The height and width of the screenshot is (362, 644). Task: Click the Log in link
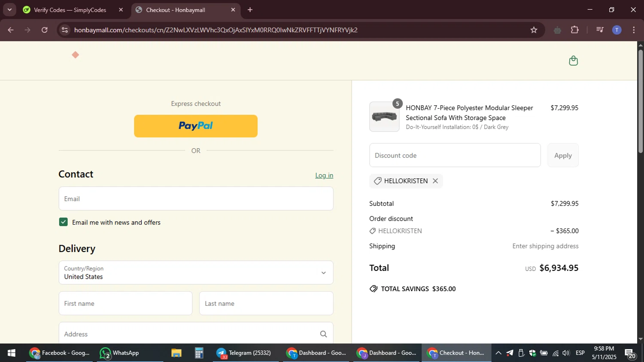pyautogui.click(x=324, y=175)
